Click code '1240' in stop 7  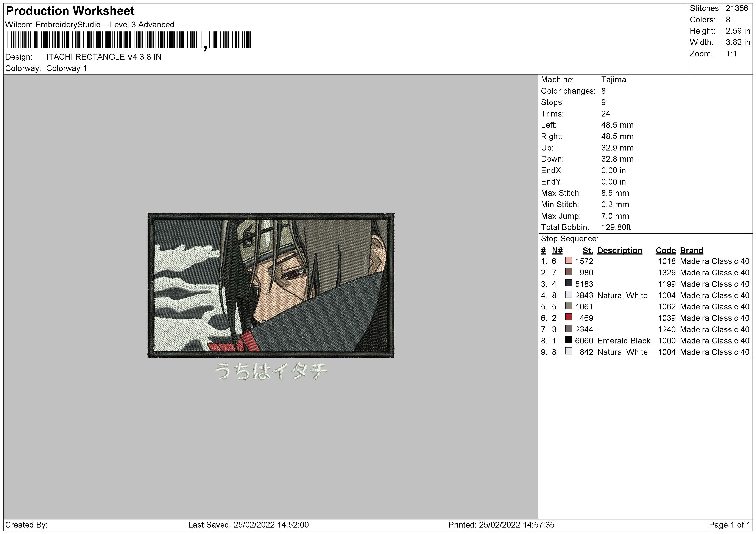click(667, 329)
